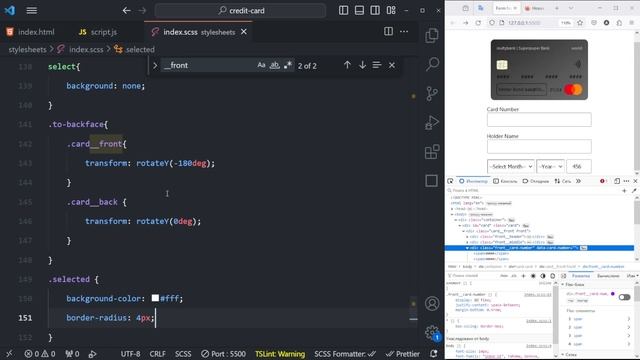Toggle bottom panel layout icon
The width and height of the screenshot is (640, 360).
click(359, 10)
